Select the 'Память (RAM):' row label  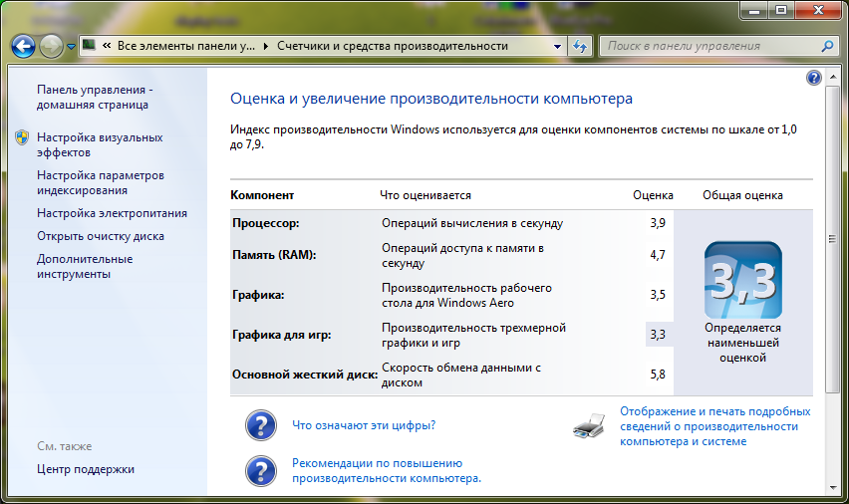pyautogui.click(x=274, y=255)
